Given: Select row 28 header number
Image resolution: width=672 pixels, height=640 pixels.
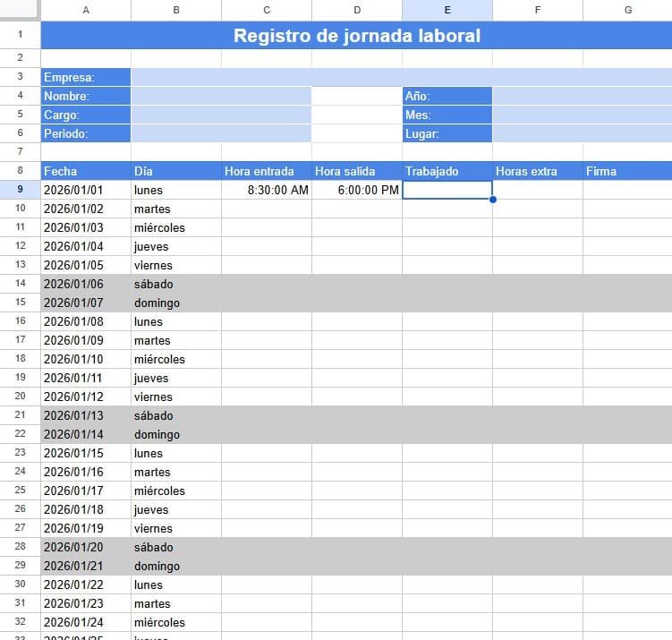Looking at the screenshot, I should 21,547.
